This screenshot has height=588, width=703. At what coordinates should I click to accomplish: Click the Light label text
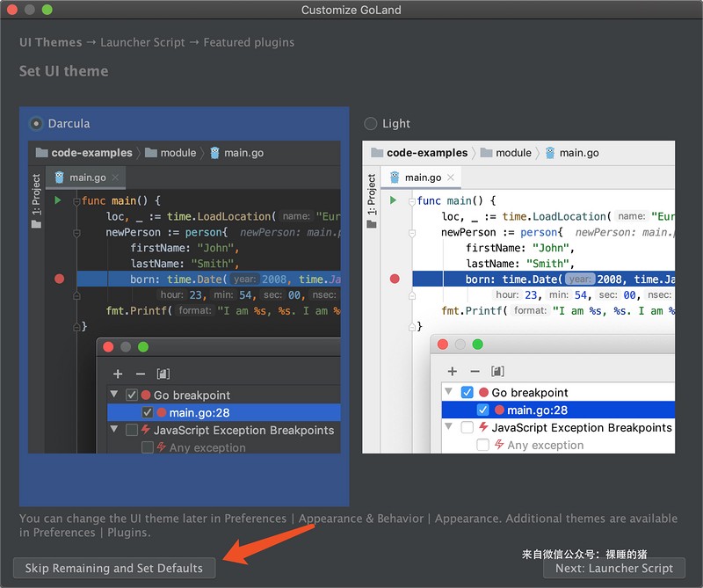396,123
